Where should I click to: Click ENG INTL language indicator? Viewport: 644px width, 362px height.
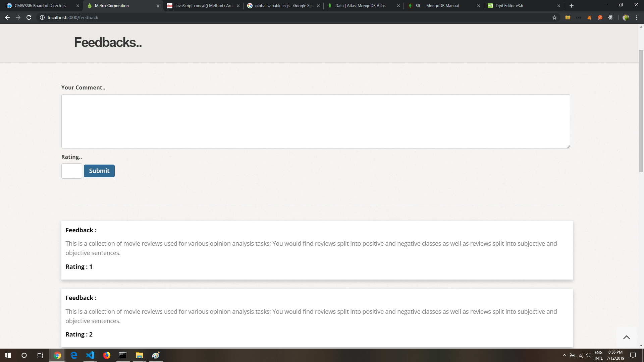pyautogui.click(x=599, y=355)
